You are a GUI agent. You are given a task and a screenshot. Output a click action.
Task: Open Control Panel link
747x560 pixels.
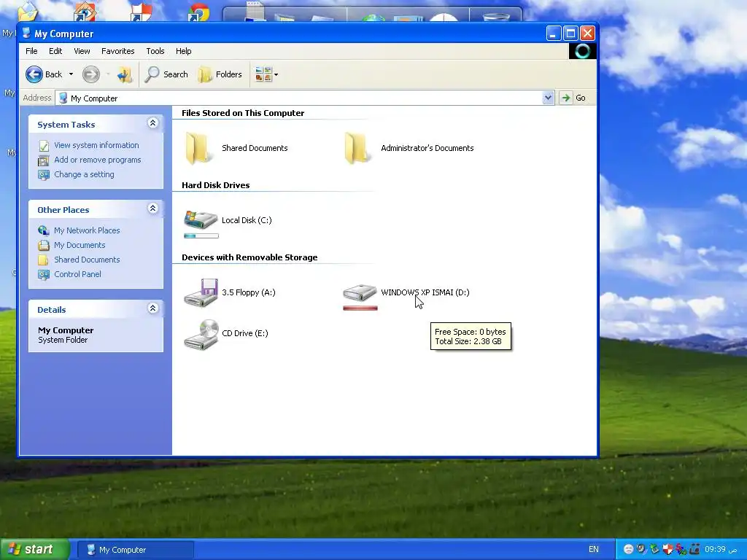pos(77,274)
